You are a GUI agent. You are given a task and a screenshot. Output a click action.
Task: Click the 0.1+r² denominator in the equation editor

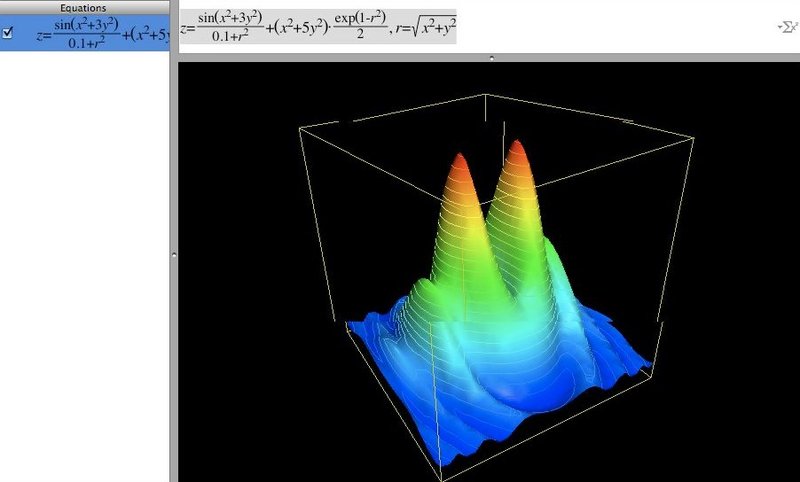point(229,36)
